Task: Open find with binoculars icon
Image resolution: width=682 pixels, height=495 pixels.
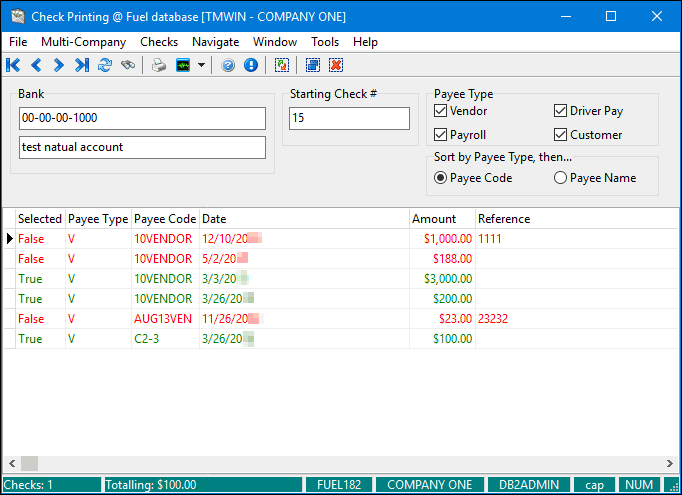Action: (x=128, y=65)
